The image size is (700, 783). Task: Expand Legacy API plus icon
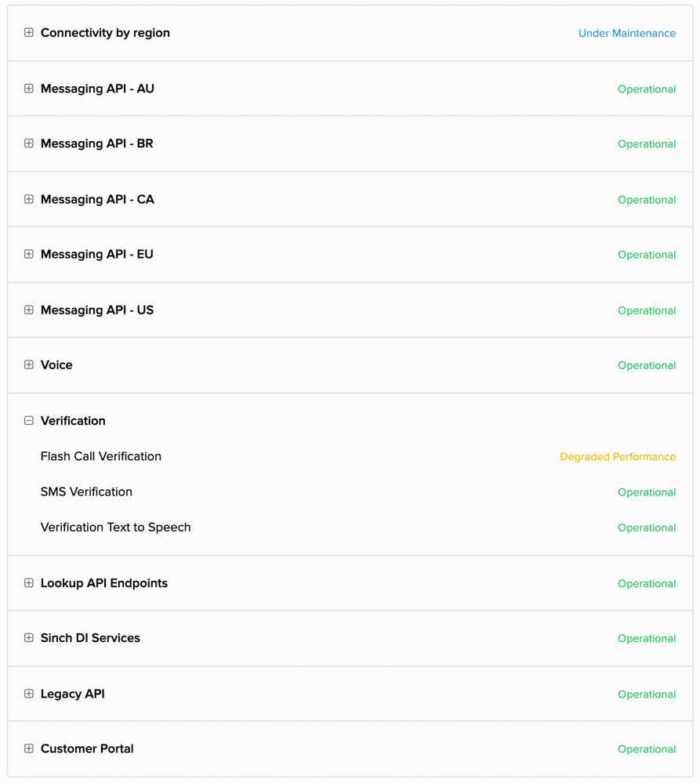point(29,694)
